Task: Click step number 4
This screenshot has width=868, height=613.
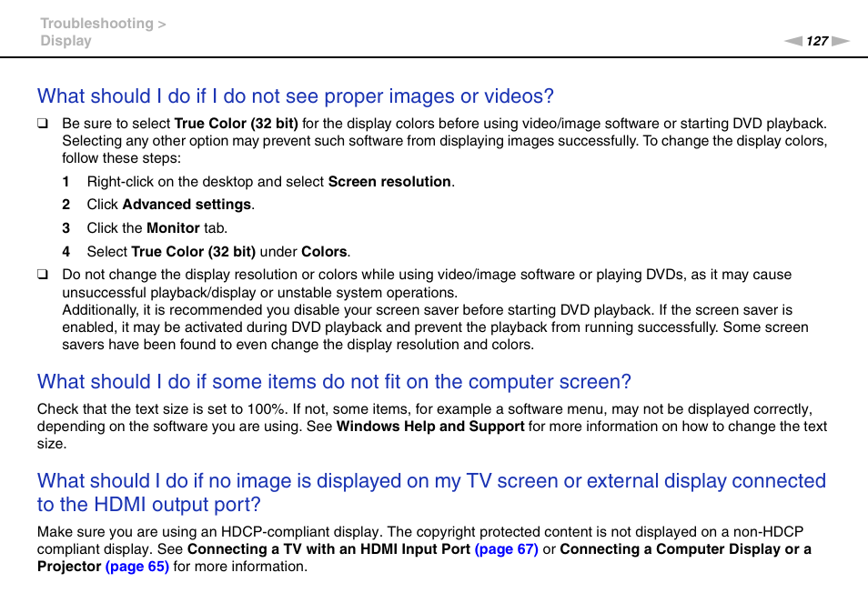Action: coord(66,252)
